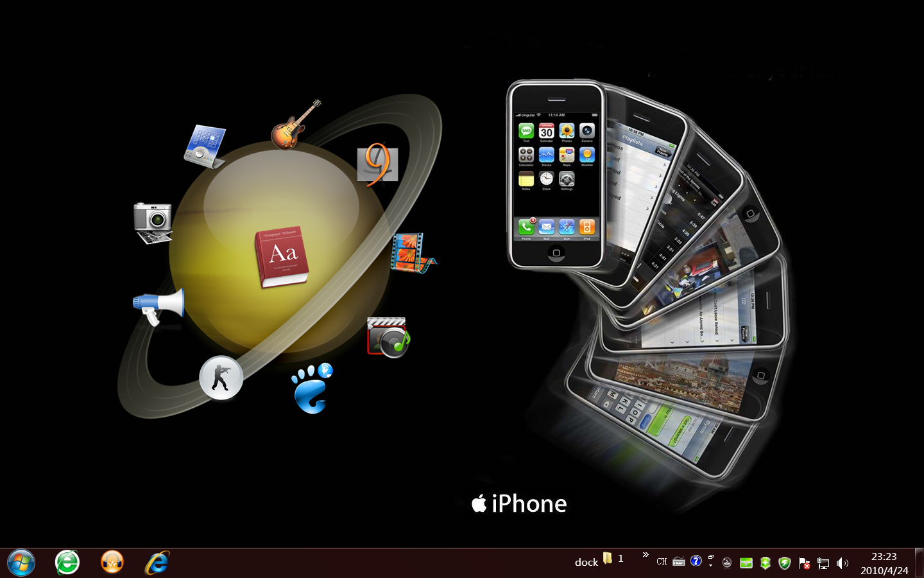Viewport: 924px width, 578px height.
Task: Open the blue keypad screen icon
Action: 205,146
